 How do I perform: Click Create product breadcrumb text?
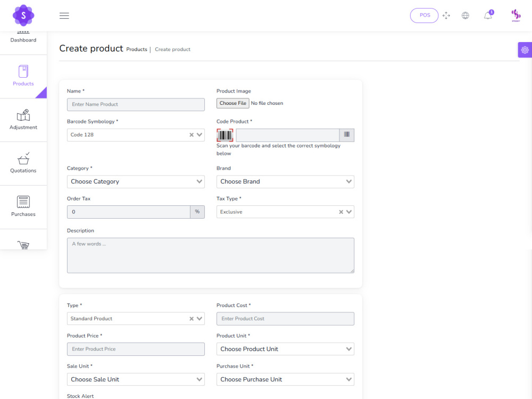(x=173, y=49)
